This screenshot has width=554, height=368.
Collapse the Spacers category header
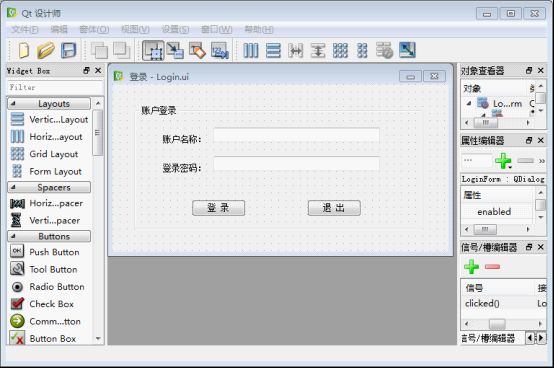point(49,187)
